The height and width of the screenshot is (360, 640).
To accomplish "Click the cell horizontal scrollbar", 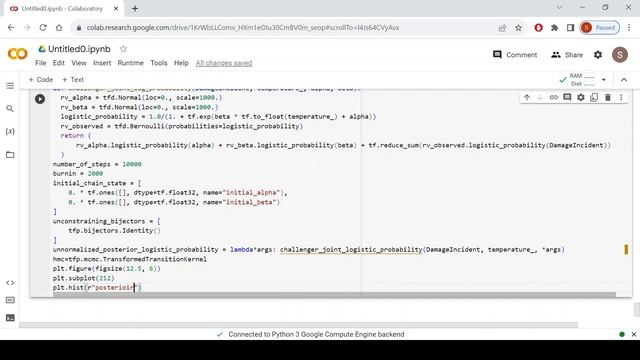I will point(334,294).
